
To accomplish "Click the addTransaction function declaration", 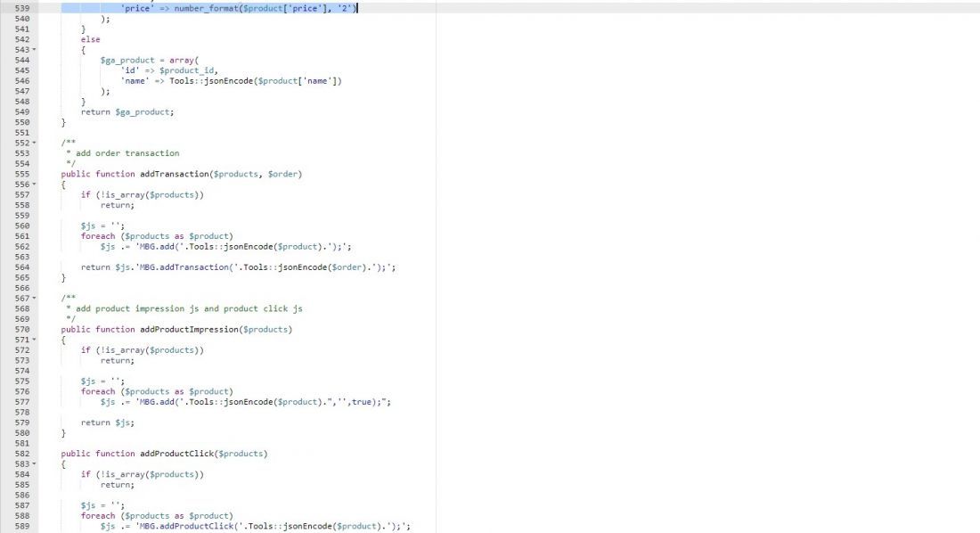I will [x=181, y=174].
